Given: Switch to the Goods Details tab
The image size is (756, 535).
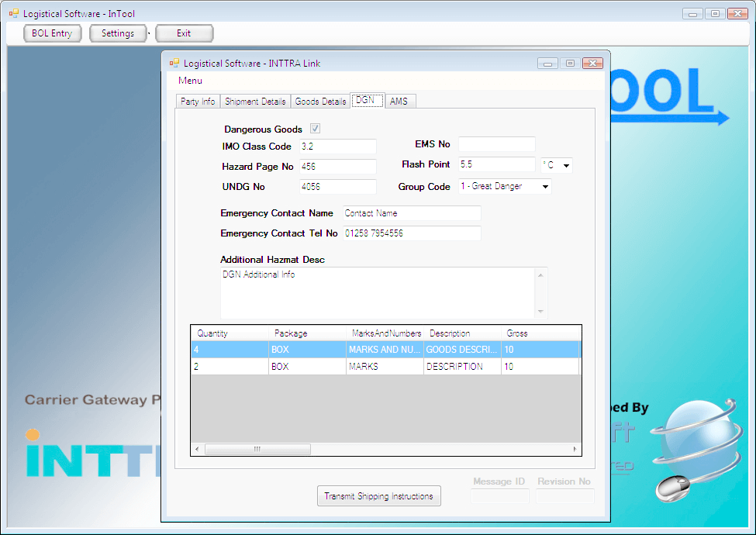Looking at the screenshot, I should (x=321, y=102).
